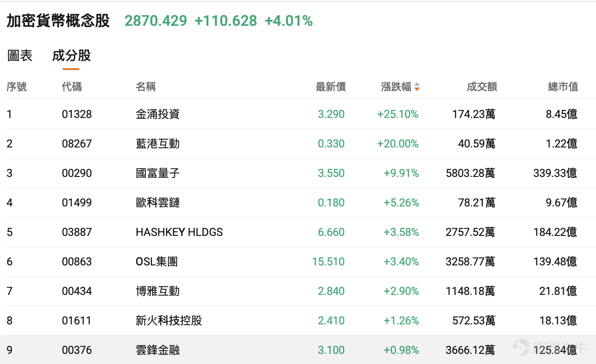Viewport: 596px width, 364px height.
Task: Click turnover 2757.52萬
Action: coord(471,232)
